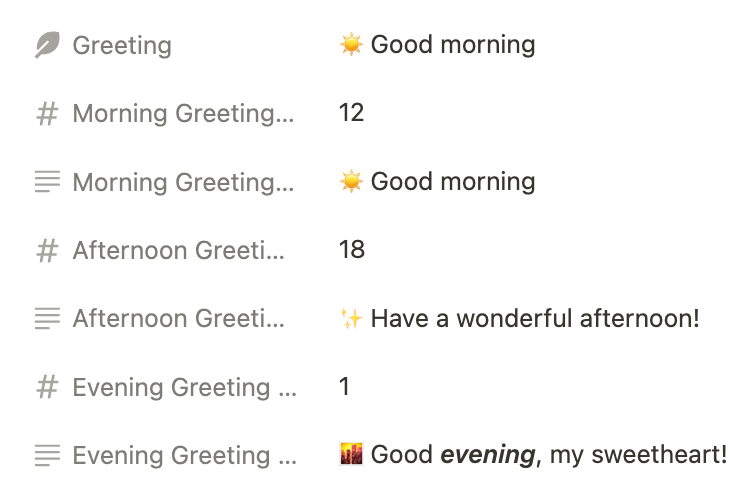The image size is (756, 490).
Task: Open the Afternoon Greeting property next to value 18
Action: point(179,250)
